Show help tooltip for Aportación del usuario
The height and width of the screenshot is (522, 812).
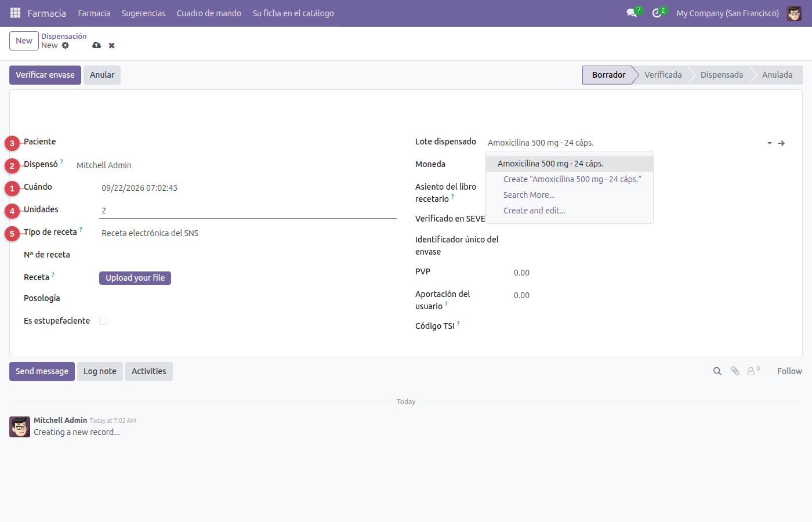pos(446,304)
